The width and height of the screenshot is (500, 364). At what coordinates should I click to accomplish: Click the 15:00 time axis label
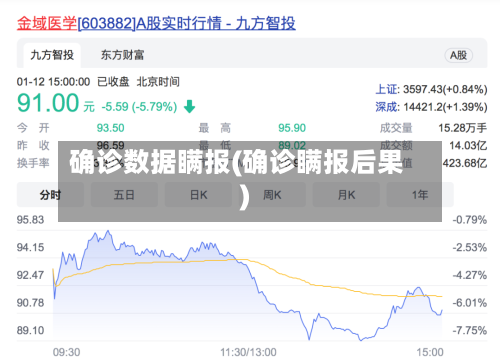coord(430,352)
